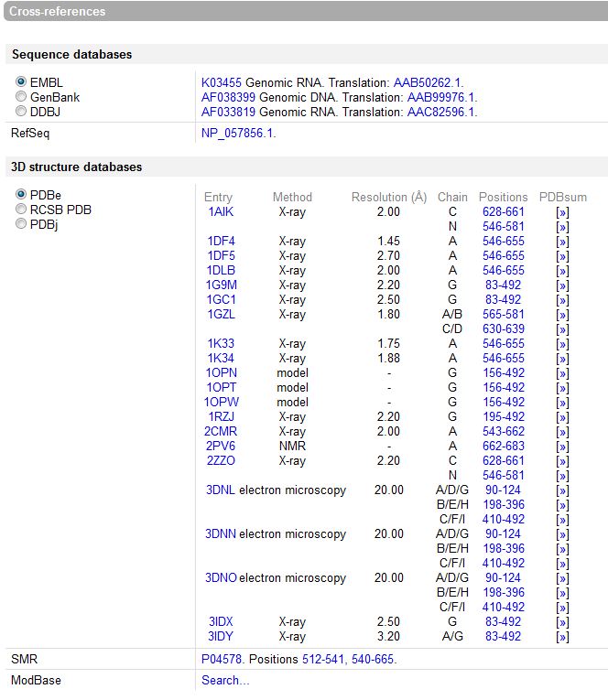This screenshot has height=700, width=608.
Task: Open the 3DNL electron microscopy entry
Action: (x=221, y=490)
